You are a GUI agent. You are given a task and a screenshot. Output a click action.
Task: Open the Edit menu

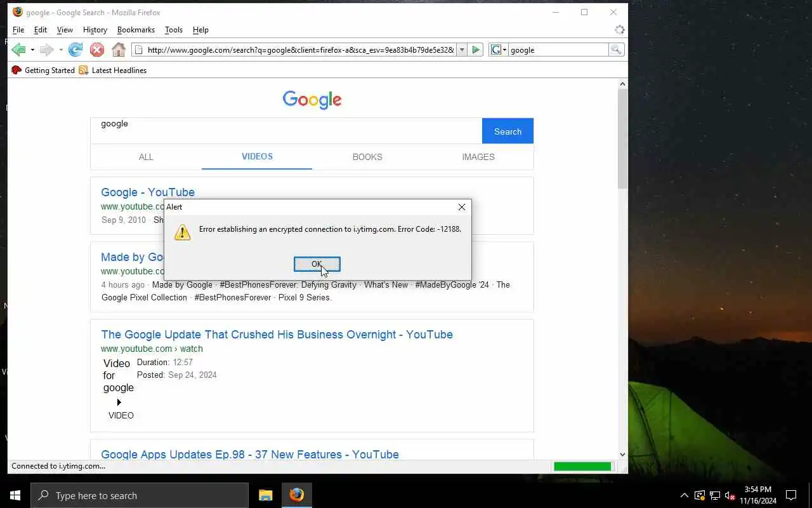click(x=41, y=30)
